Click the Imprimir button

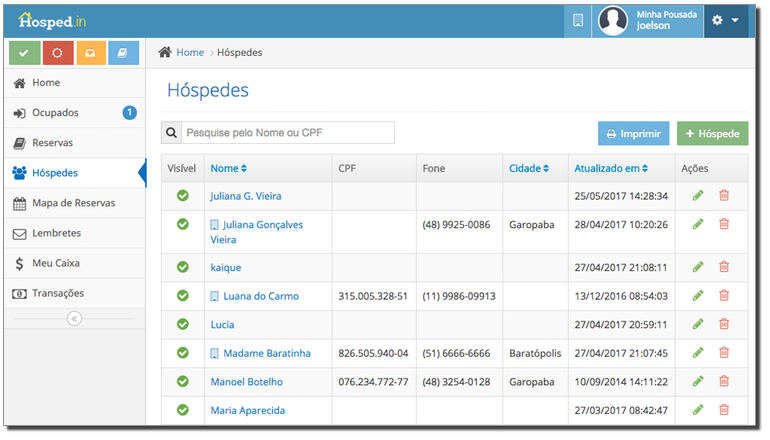point(633,133)
